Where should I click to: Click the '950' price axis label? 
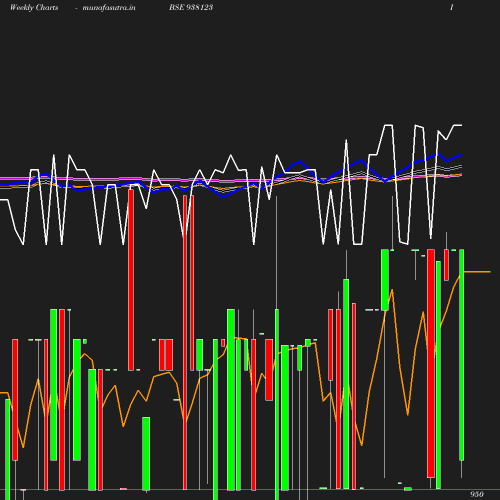tap(477, 494)
